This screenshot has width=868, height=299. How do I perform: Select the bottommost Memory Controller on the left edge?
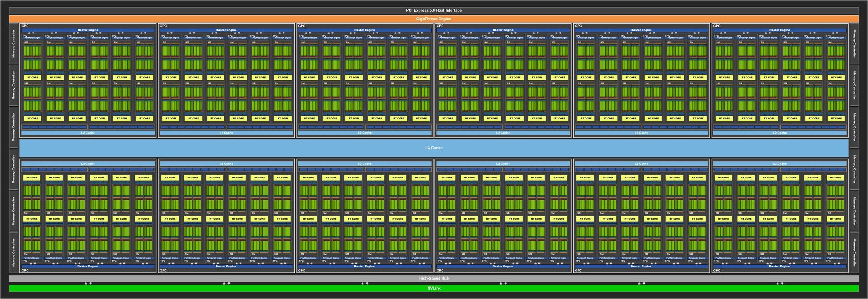click(14, 252)
